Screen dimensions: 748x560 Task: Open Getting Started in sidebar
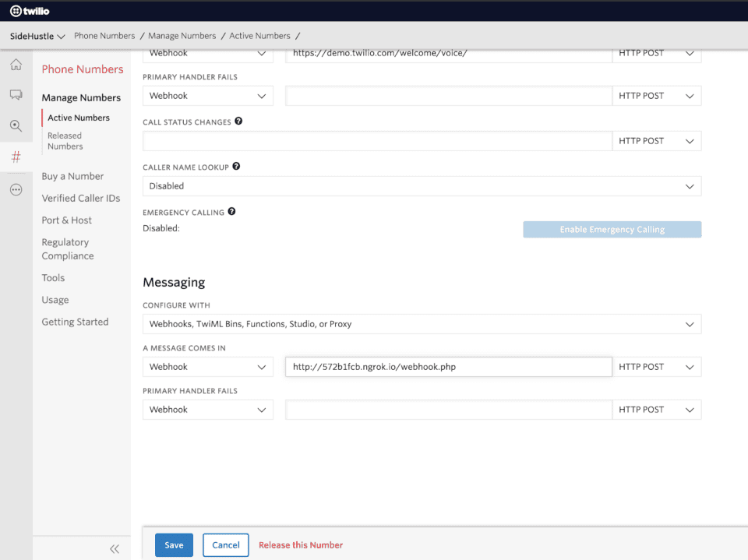pyautogui.click(x=75, y=322)
